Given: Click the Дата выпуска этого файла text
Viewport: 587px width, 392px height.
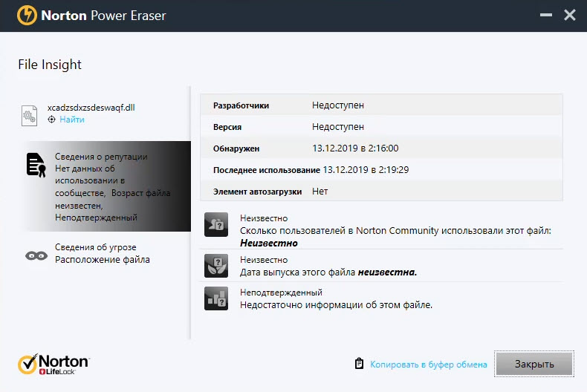Looking at the screenshot, I should point(328,272).
